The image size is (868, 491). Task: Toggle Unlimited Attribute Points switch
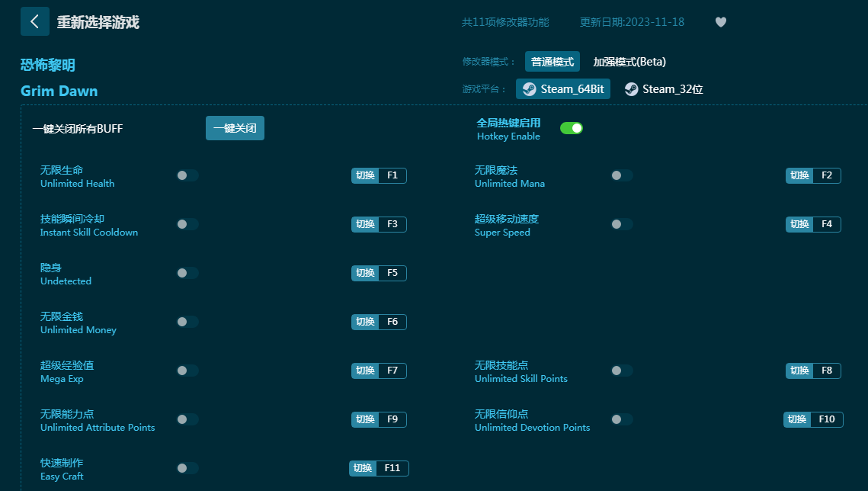(x=187, y=419)
